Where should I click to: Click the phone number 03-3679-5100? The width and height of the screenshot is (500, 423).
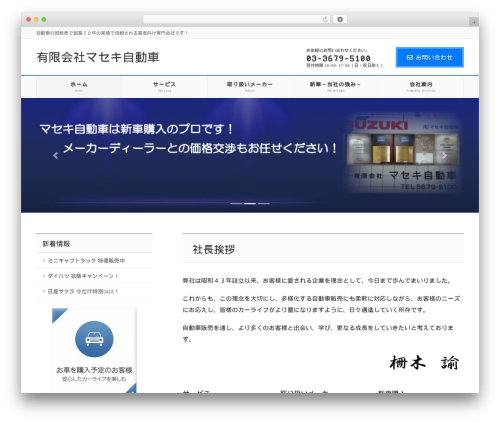click(338, 58)
